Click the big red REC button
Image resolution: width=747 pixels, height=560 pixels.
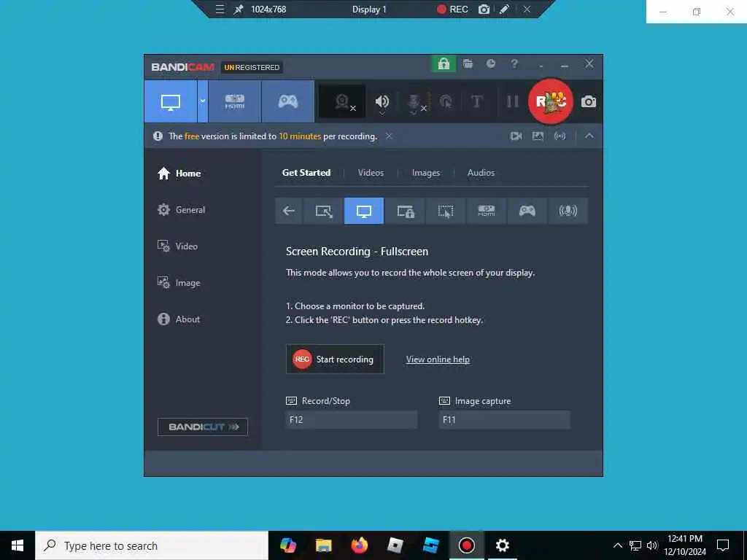(x=551, y=101)
